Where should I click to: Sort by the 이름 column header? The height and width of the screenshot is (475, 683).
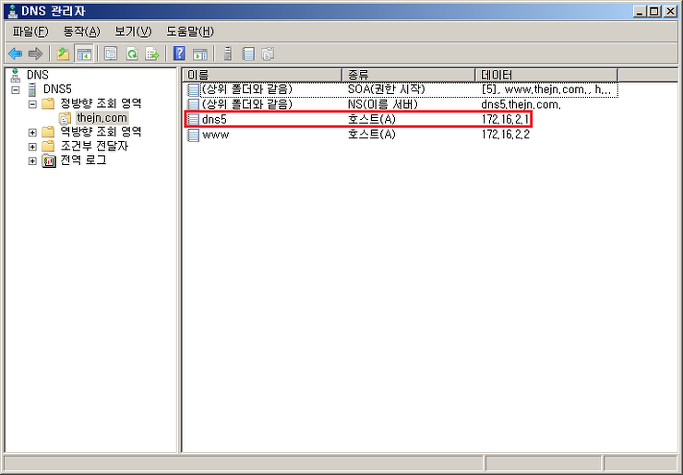coord(262,75)
